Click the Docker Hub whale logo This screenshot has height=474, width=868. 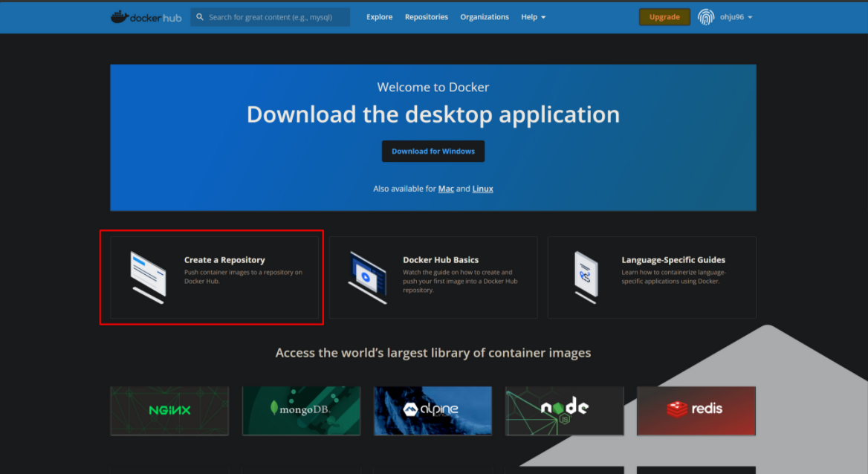tap(146, 17)
